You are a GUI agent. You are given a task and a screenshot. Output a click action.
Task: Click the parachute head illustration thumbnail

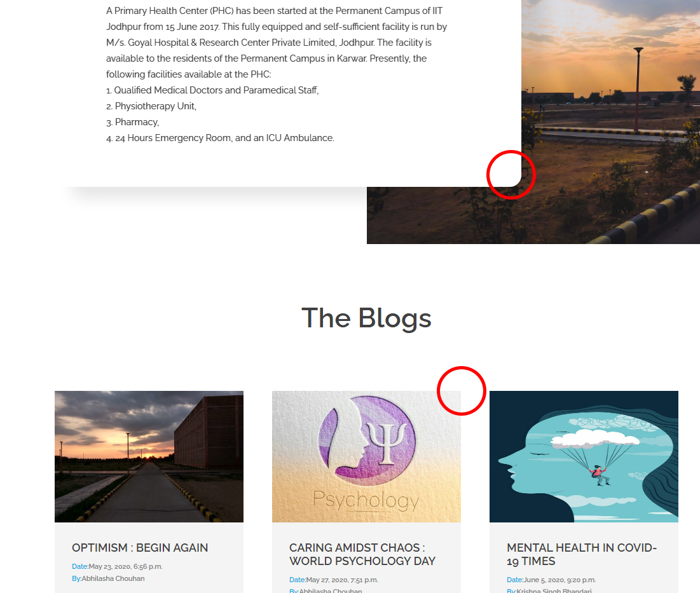(x=584, y=456)
